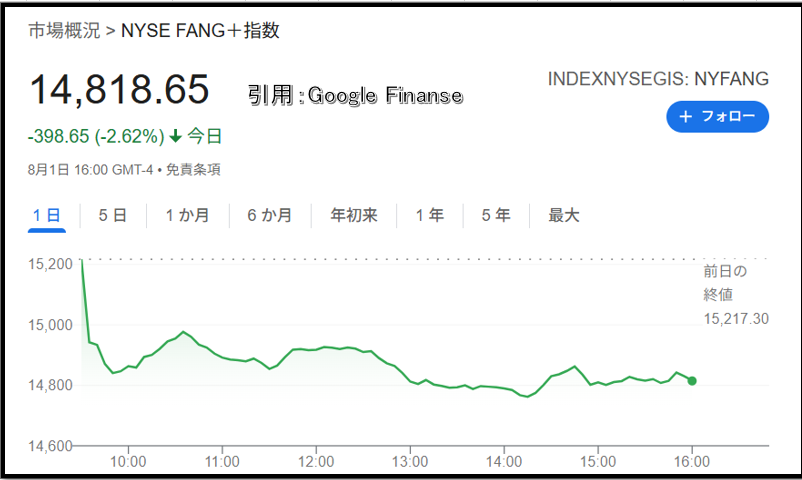
Task: Select the 最大 maximum range tab
Action: coord(563,215)
